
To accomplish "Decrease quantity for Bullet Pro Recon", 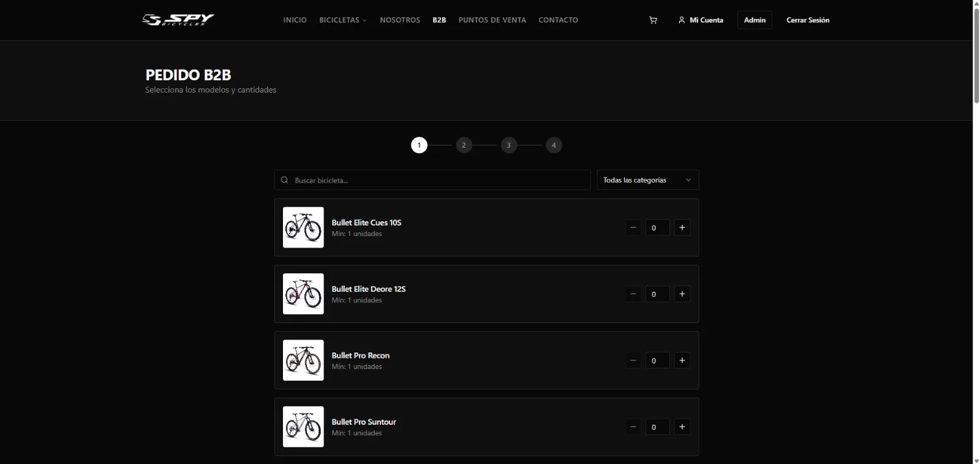I will point(633,360).
